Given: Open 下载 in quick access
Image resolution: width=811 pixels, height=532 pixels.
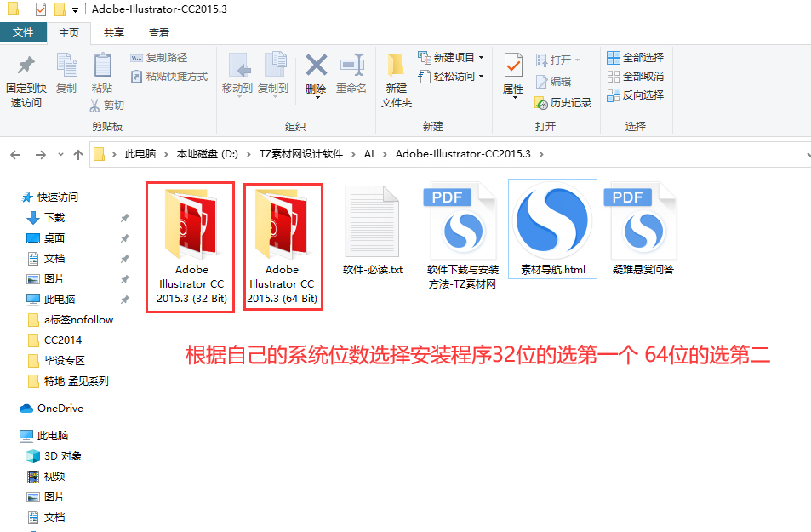Looking at the screenshot, I should click(x=45, y=218).
